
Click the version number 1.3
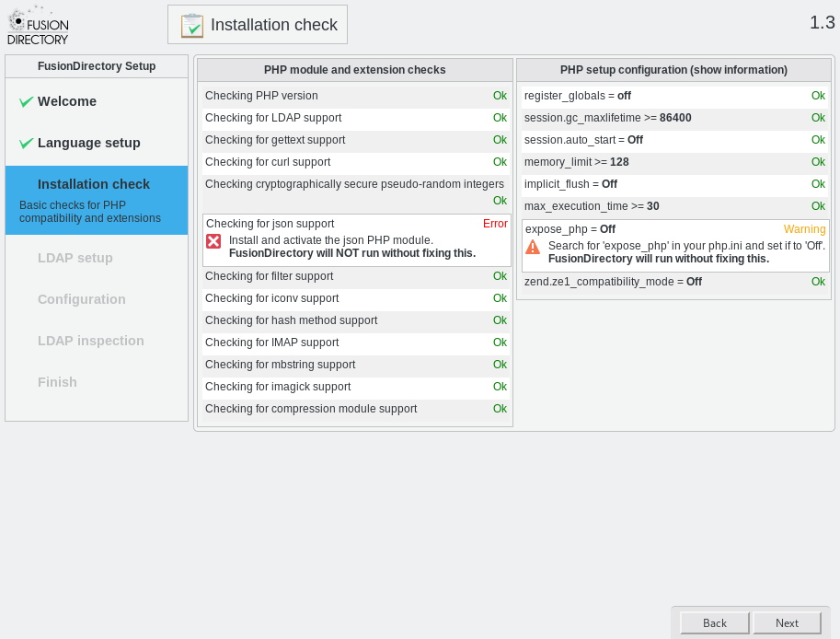click(x=823, y=22)
